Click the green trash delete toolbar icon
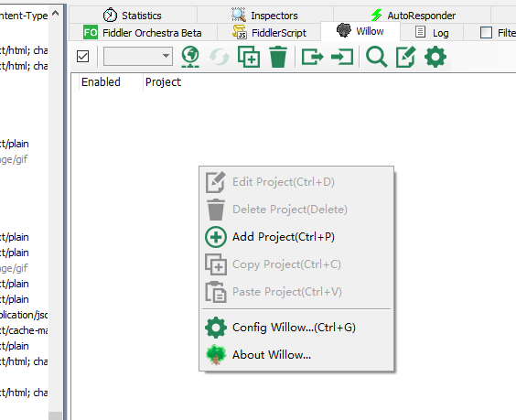Image resolution: width=516 pixels, height=420 pixels. click(278, 57)
